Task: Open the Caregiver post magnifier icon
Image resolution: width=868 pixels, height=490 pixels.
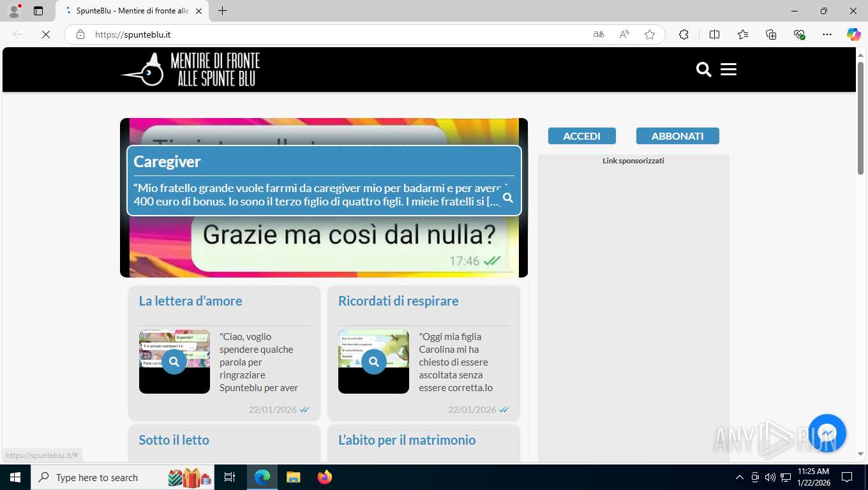Action: (x=508, y=198)
